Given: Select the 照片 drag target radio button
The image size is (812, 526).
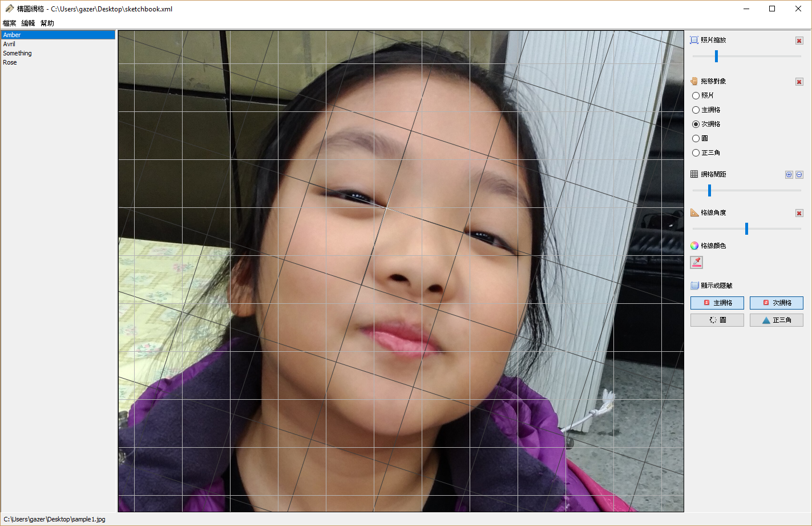Looking at the screenshot, I should tap(696, 95).
